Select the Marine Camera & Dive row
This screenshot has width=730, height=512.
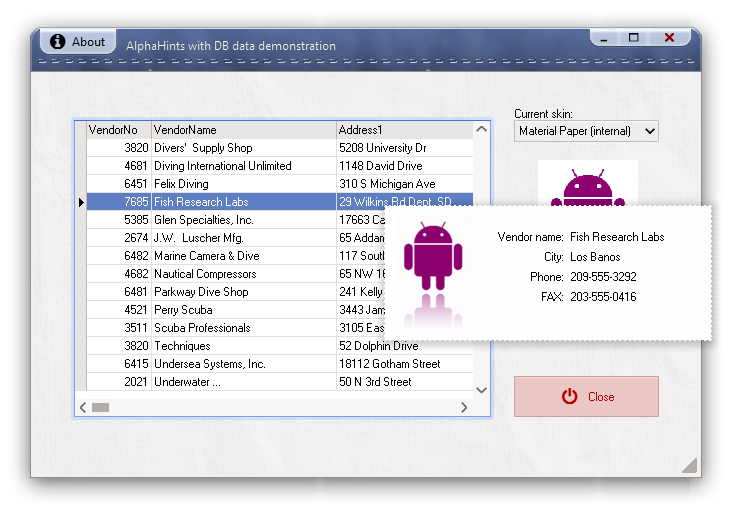point(236,256)
